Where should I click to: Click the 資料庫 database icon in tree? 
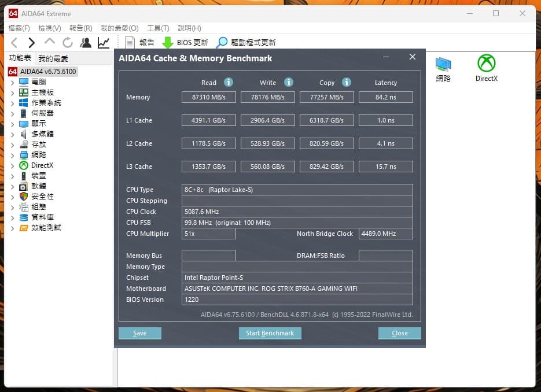(x=24, y=217)
